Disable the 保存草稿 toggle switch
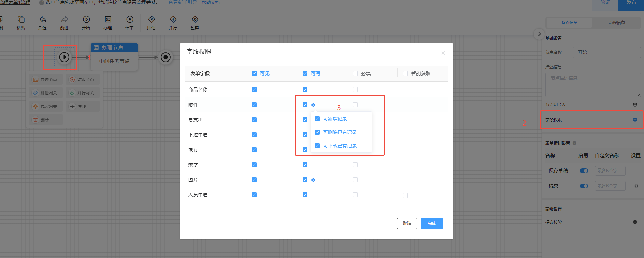The height and width of the screenshot is (258, 644). [584, 171]
